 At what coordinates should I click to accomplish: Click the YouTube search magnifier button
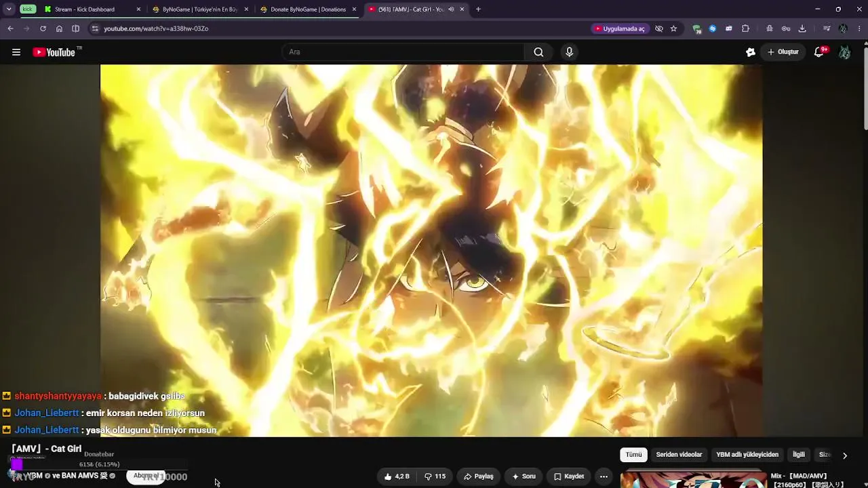(538, 52)
